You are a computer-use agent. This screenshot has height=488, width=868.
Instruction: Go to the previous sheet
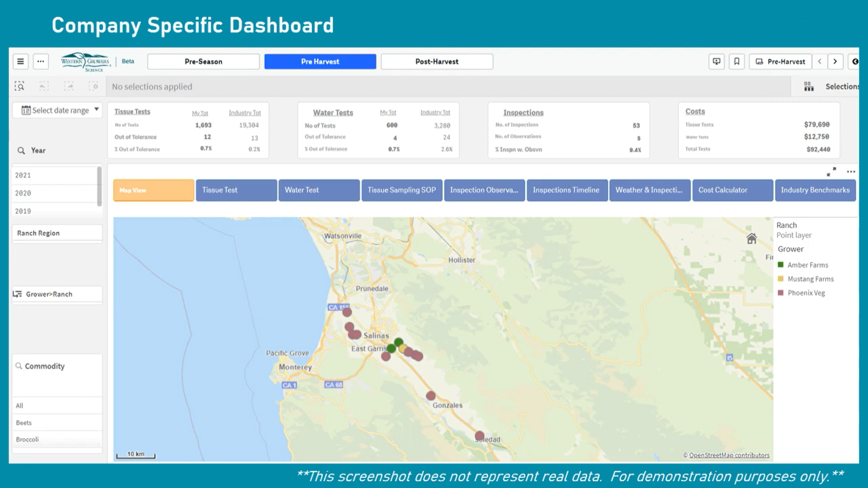point(820,62)
